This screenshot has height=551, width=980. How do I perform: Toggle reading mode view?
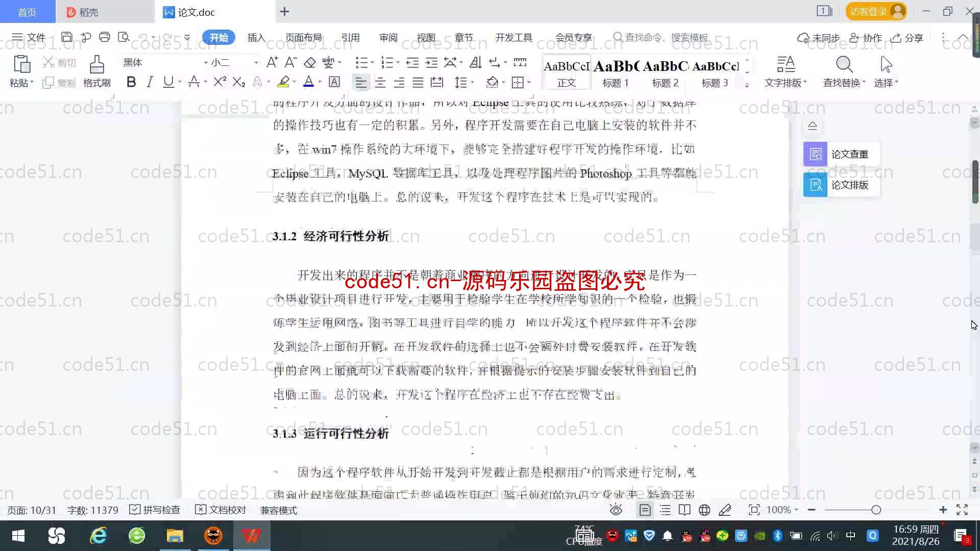click(x=684, y=510)
